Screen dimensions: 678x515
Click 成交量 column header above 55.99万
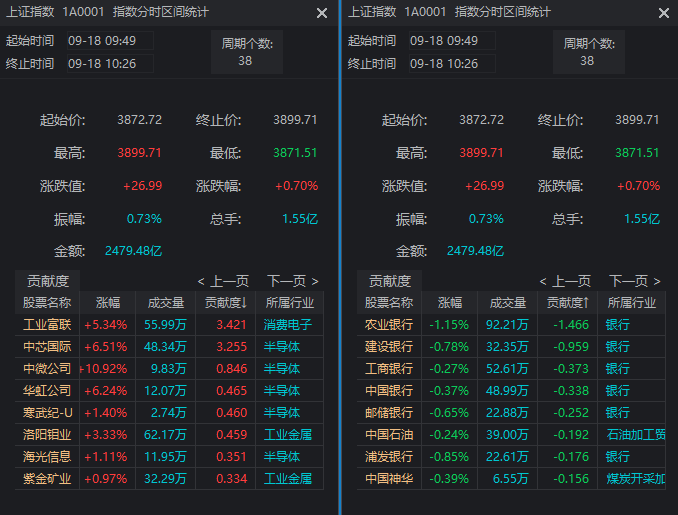point(166,302)
